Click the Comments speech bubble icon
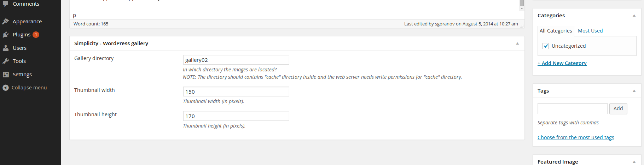The width and height of the screenshot is (644, 165). [x=5, y=4]
